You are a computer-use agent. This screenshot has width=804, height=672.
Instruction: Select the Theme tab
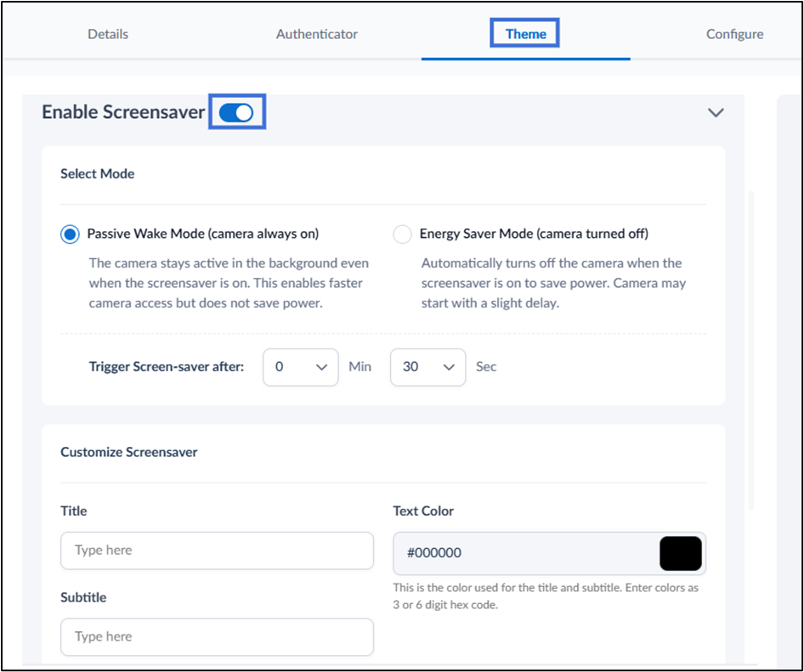coord(525,34)
